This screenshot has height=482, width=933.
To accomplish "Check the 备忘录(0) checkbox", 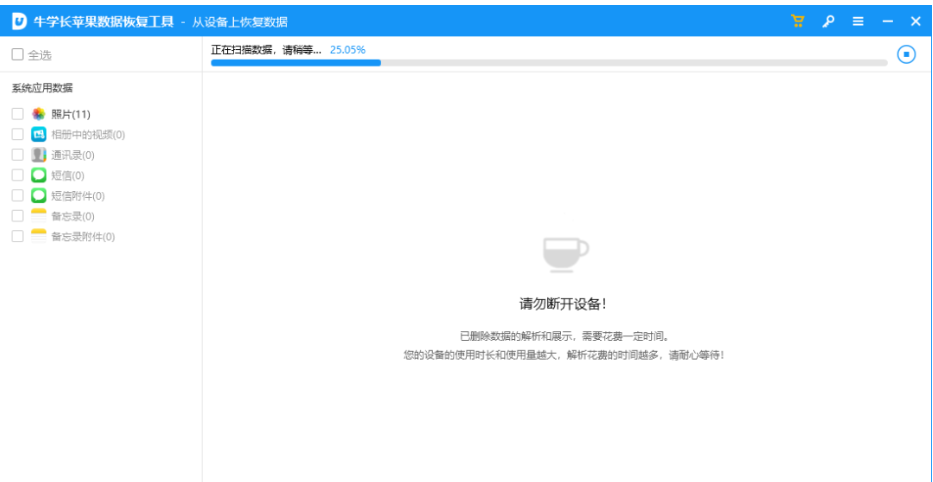I will (x=18, y=215).
